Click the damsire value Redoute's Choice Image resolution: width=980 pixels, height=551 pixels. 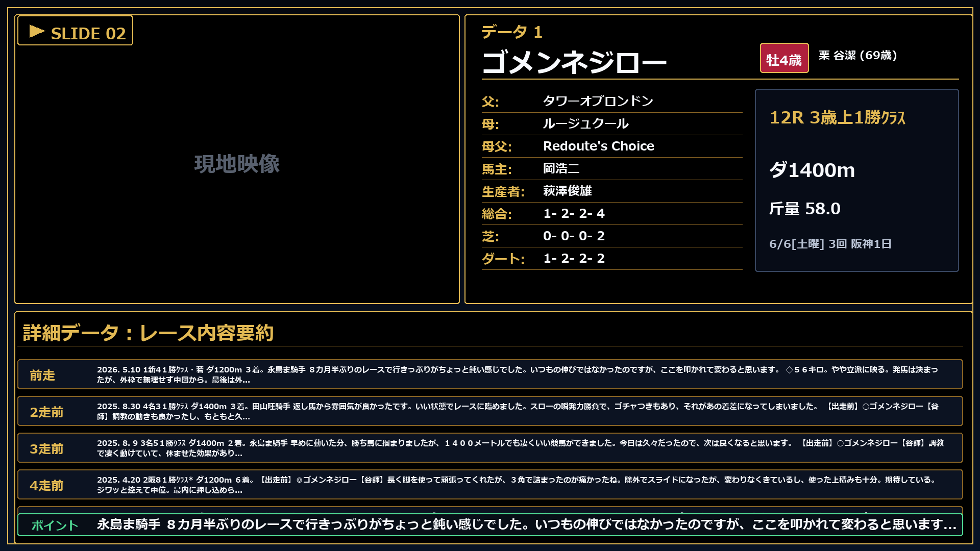point(599,146)
